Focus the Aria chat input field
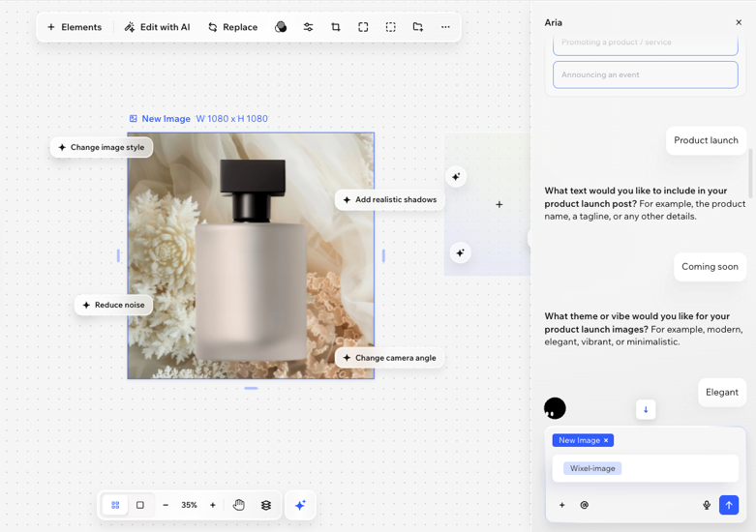This screenshot has width=756, height=532. pos(645,468)
